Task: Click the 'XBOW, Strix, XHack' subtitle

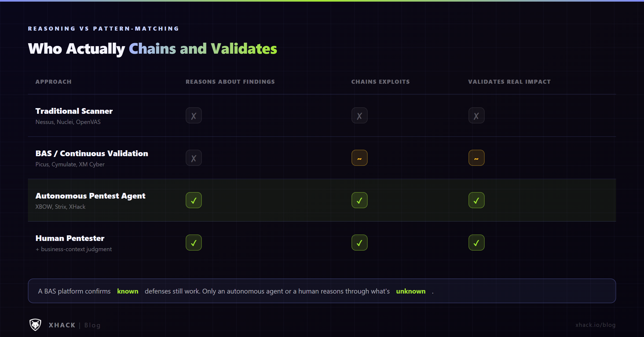Action: coord(60,207)
